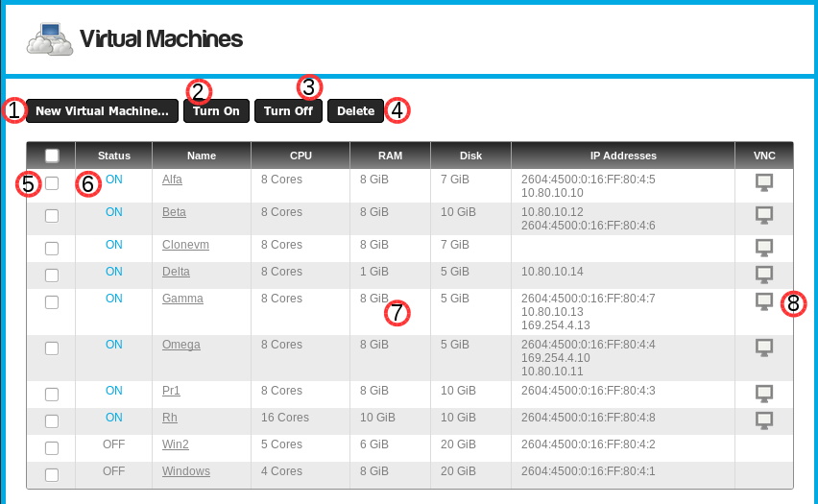Screen dimensions: 818x504
Task: Open VNC console for Rh
Action: click(x=763, y=420)
